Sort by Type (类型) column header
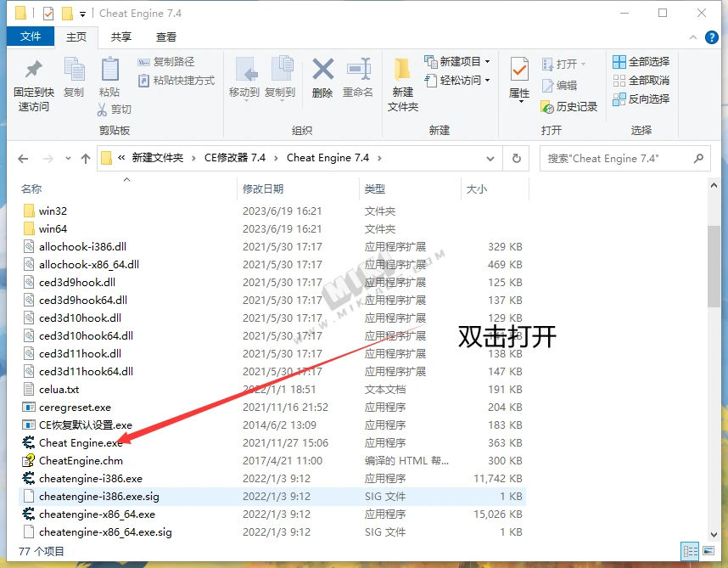Screen dimensions: 728x568 coord(375,189)
